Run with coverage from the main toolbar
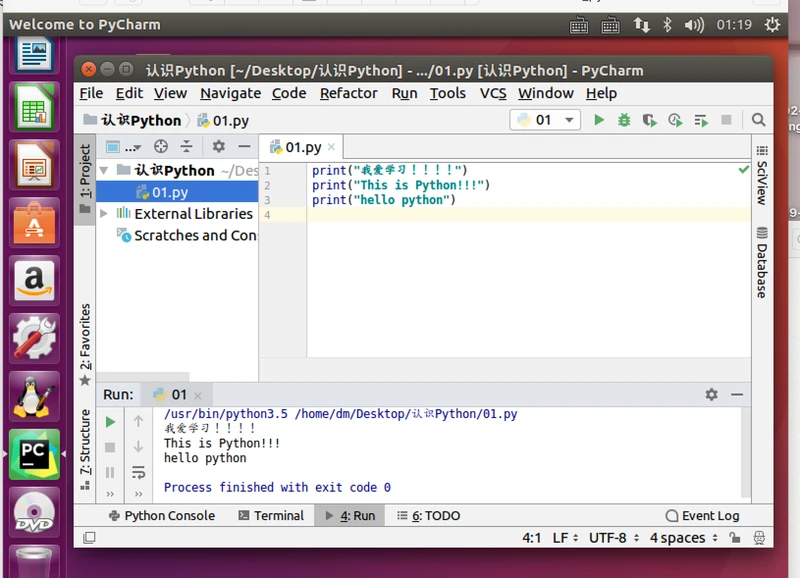Viewport: 800px width, 578px height. click(x=649, y=120)
